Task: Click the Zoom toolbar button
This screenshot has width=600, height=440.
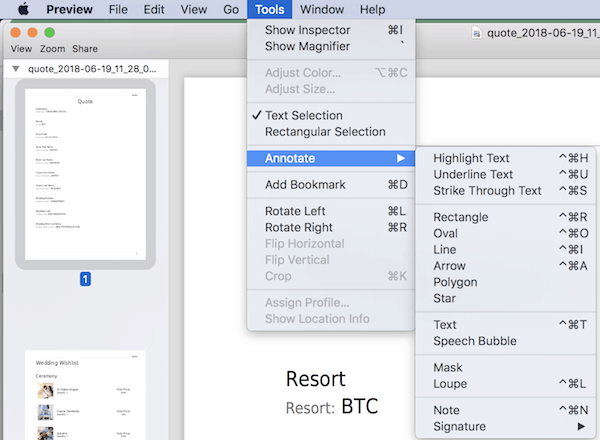Action: [52, 49]
